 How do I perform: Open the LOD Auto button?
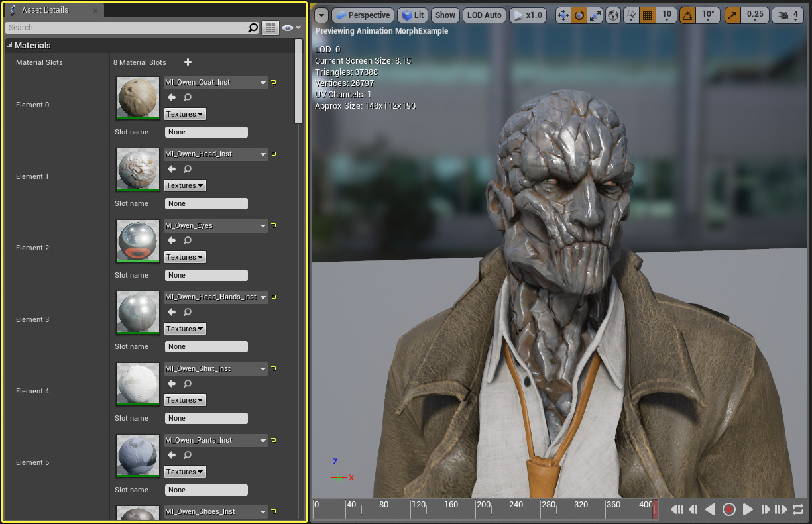(x=484, y=15)
